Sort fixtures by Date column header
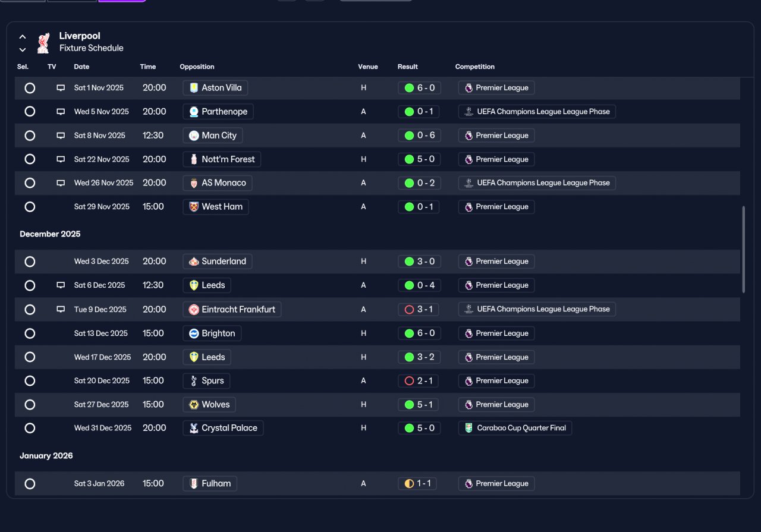 (81, 67)
